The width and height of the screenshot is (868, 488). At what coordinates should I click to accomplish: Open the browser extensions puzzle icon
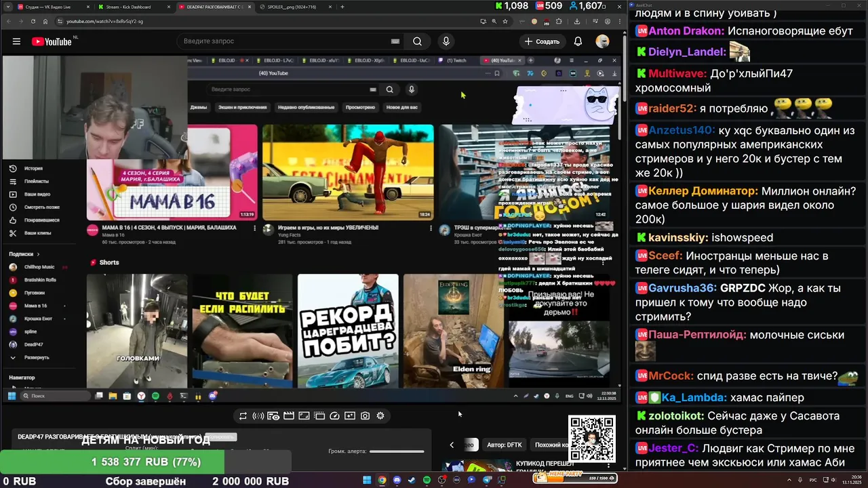[559, 21]
